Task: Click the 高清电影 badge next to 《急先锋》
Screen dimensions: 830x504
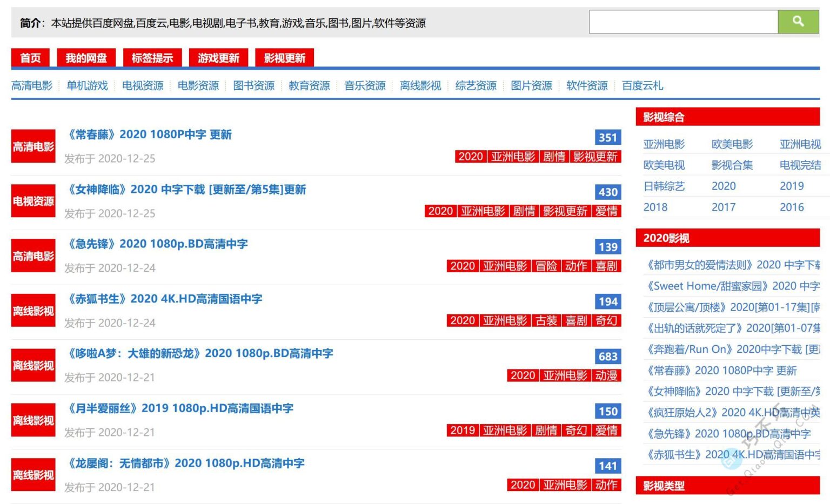Action: [x=32, y=256]
